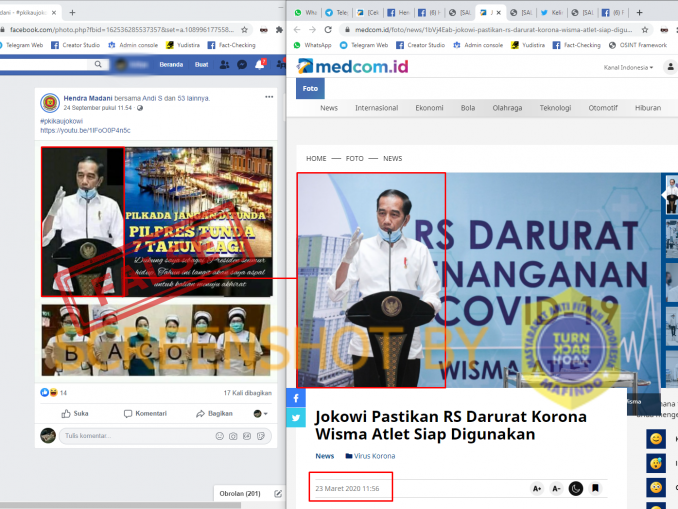Open Fact-Checking bookmark in Facebook window

pyautogui.click(x=232, y=45)
